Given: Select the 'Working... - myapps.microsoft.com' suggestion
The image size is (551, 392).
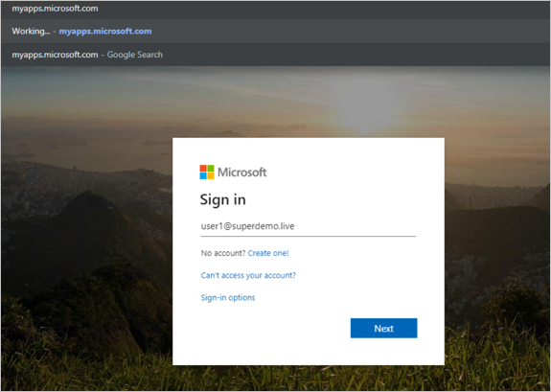Looking at the screenshot, I should click(x=276, y=32).
